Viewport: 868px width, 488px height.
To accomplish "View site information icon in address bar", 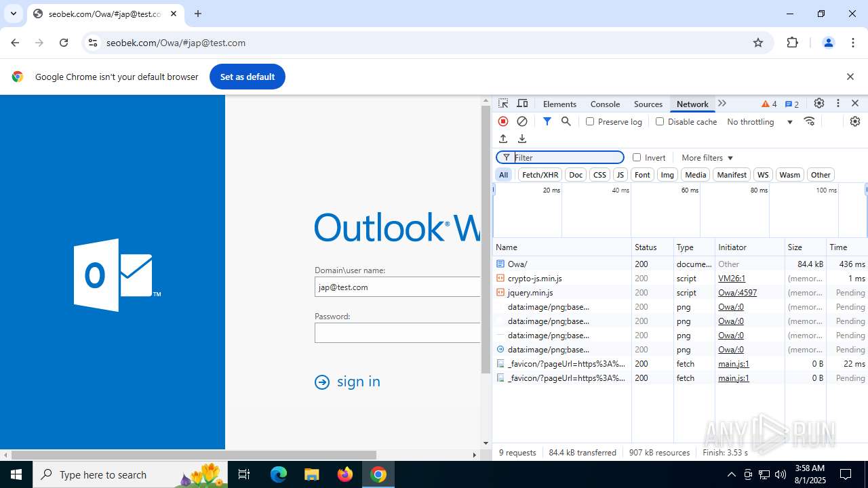I will click(93, 43).
